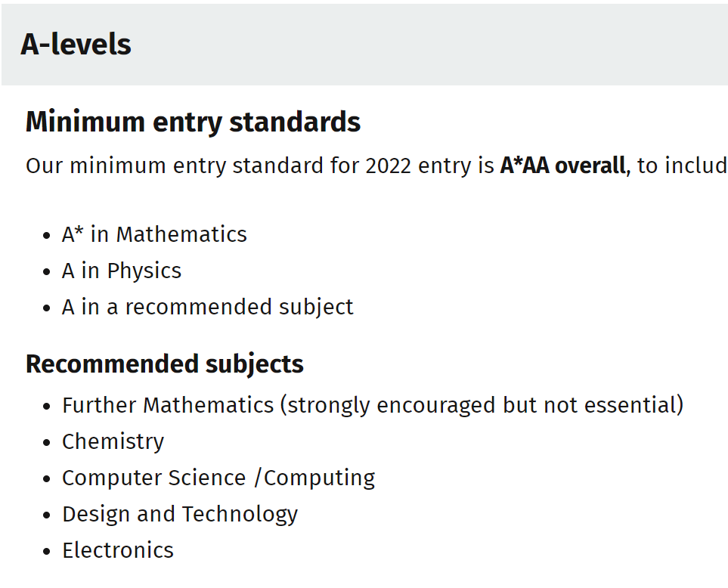
Task: Select the 'A* in Mathematics' list item
Action: 154,234
